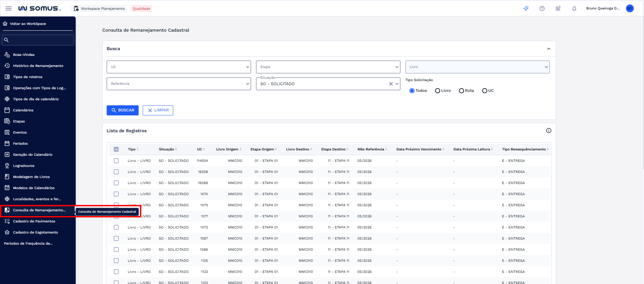
Task: Select the Livro radio button
Action: [438, 91]
